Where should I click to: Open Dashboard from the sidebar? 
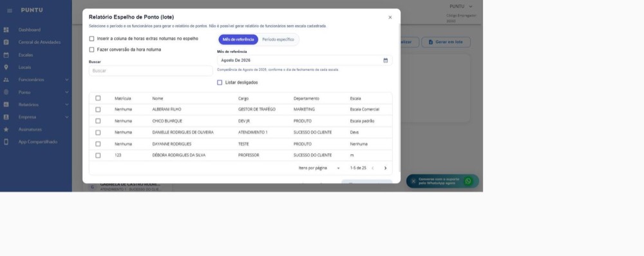coord(29,30)
